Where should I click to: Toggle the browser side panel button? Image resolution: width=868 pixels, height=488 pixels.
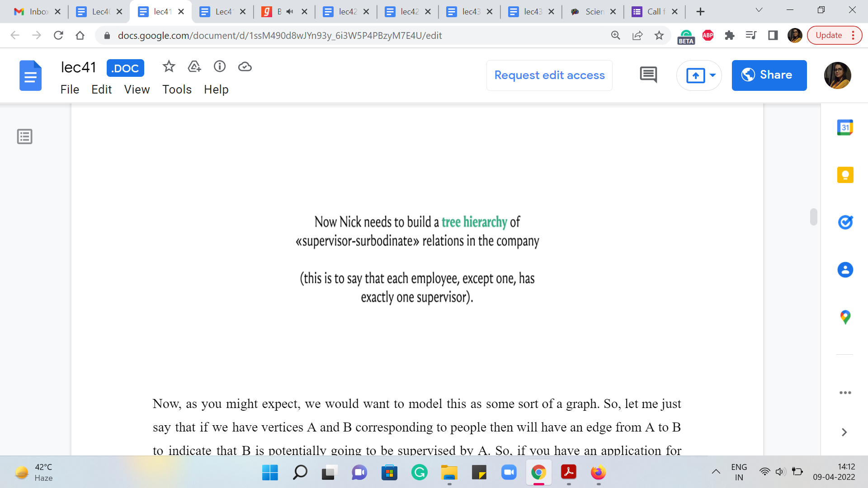pyautogui.click(x=773, y=35)
